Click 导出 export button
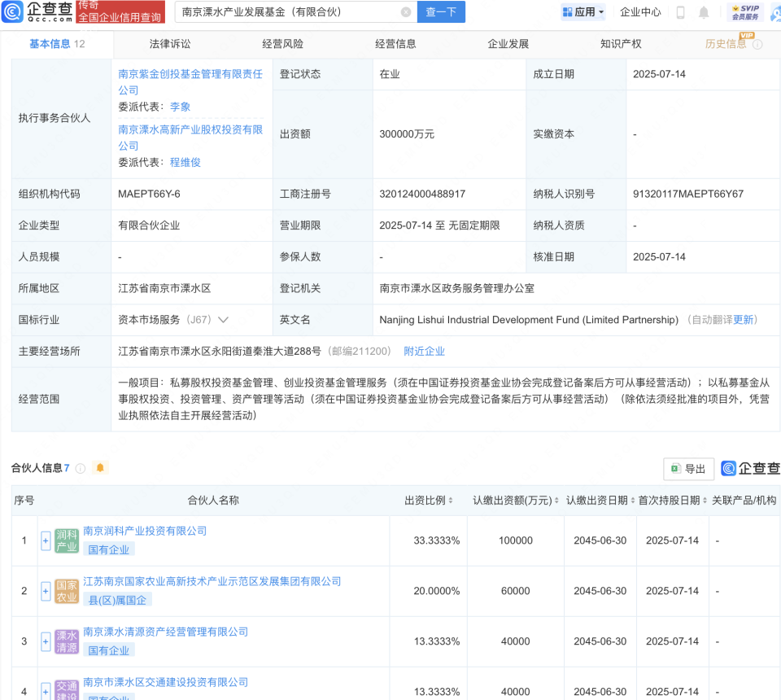This screenshot has width=781, height=700. coord(688,469)
